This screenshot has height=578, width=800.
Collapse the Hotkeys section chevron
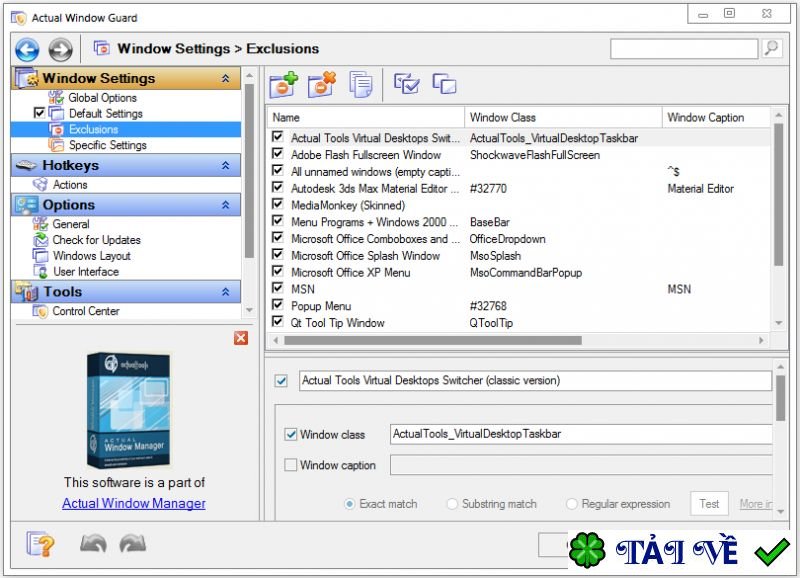[226, 165]
